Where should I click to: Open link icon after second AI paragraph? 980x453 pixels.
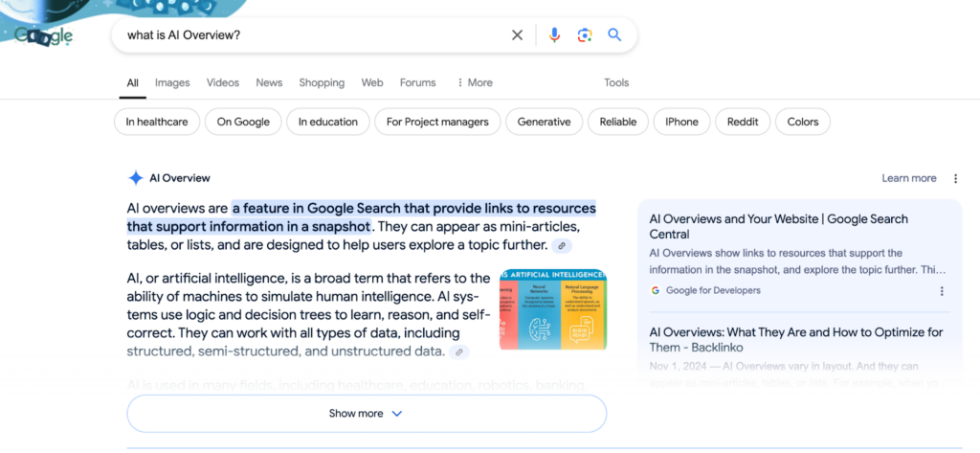pos(460,352)
